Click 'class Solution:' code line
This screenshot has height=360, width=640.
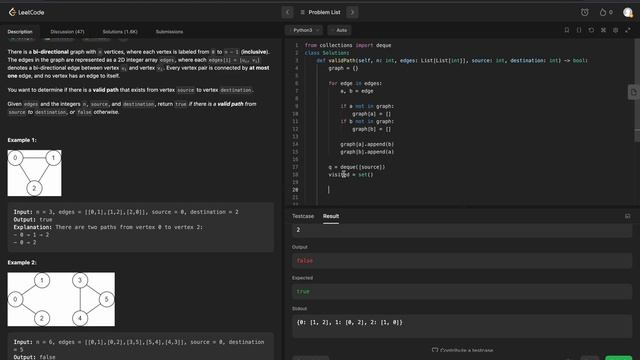click(x=327, y=53)
